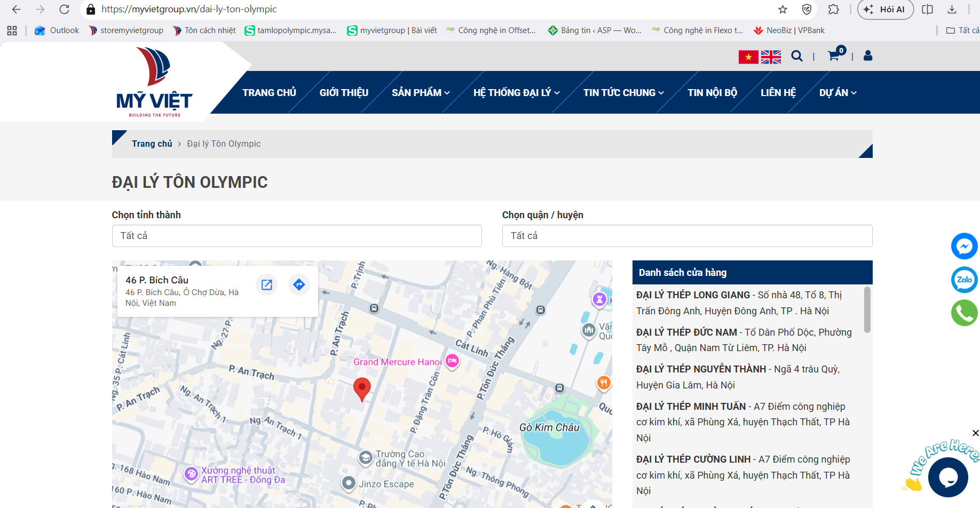Get directions with the blue diamond icon
The height and width of the screenshot is (508, 980).
[x=299, y=284]
